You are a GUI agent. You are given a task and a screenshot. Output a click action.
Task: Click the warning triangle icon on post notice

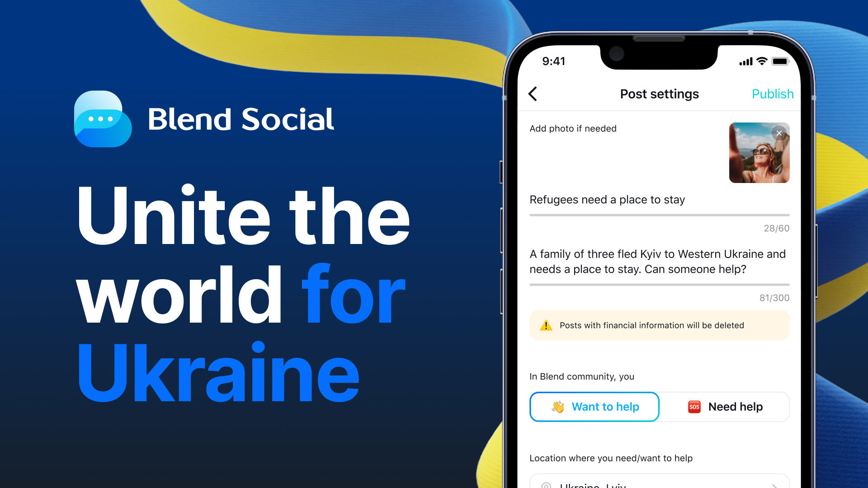coord(544,325)
